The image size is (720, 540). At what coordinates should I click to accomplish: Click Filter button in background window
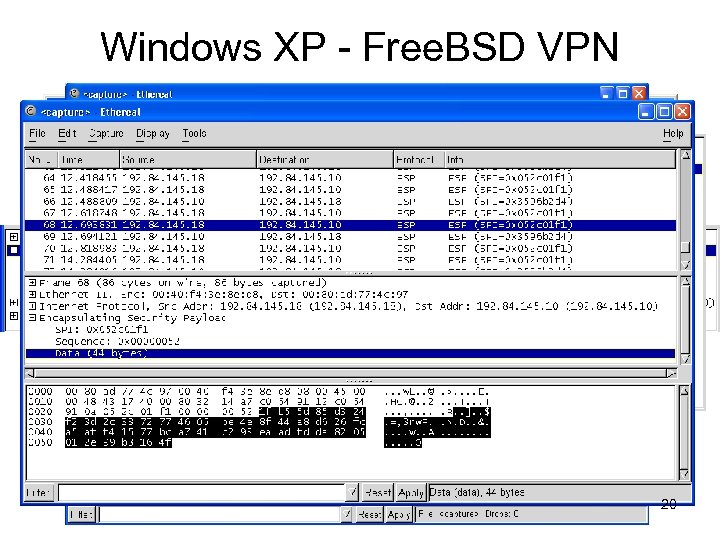click(x=82, y=514)
